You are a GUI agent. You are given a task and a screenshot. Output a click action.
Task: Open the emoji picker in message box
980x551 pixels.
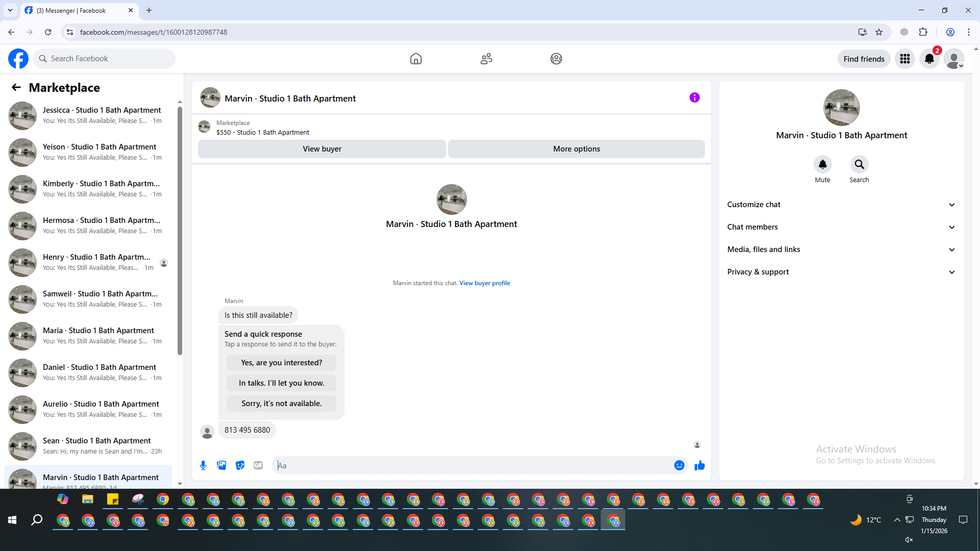point(679,465)
